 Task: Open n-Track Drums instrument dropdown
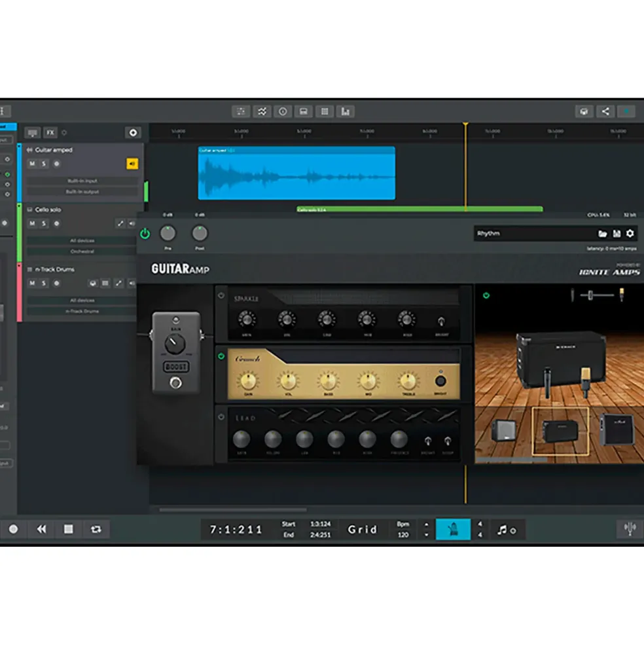pyautogui.click(x=81, y=312)
